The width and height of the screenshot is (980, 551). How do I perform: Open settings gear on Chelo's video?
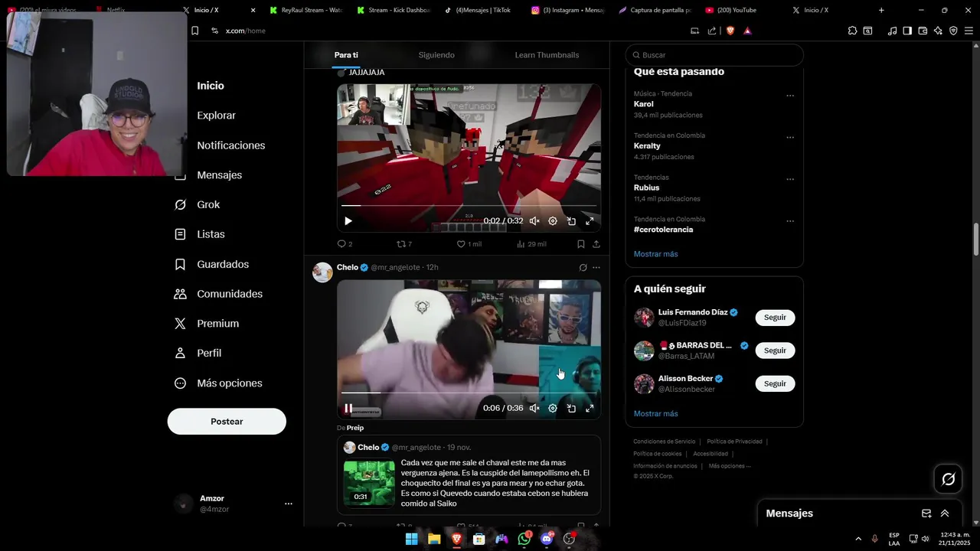coord(553,409)
